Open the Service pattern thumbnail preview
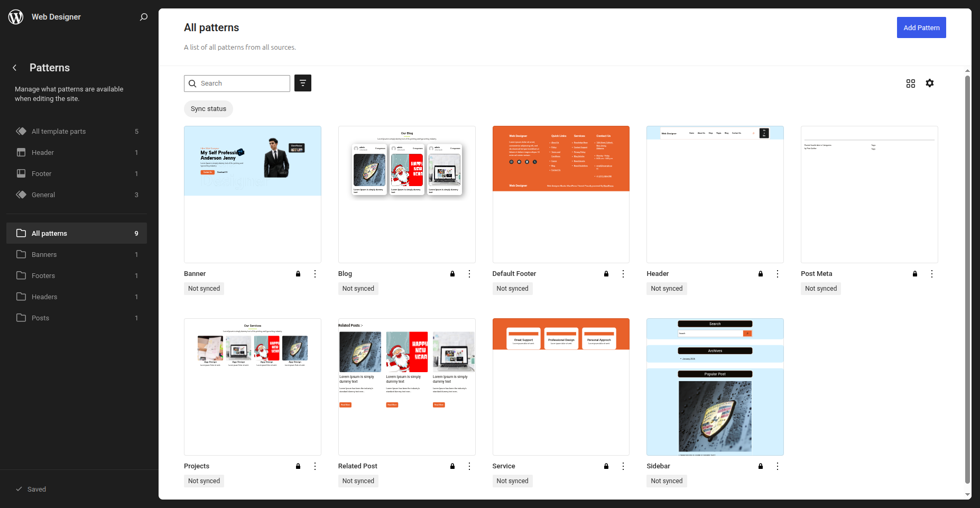Screen dimensions: 980x508 coord(561,386)
